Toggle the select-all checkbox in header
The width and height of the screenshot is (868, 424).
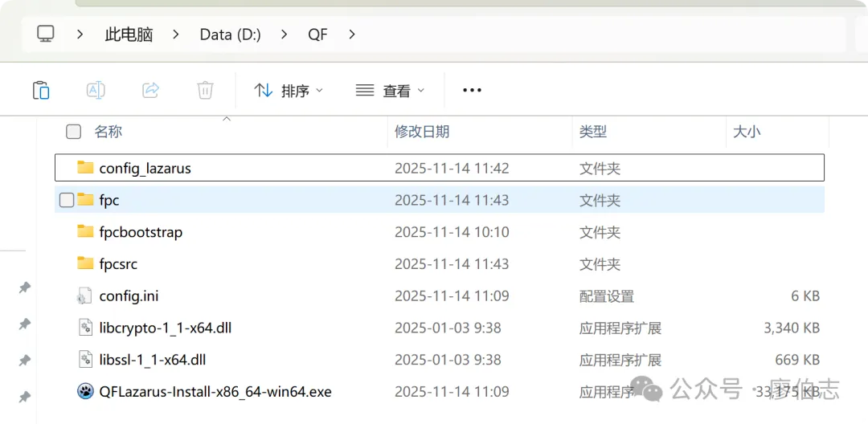[73, 132]
